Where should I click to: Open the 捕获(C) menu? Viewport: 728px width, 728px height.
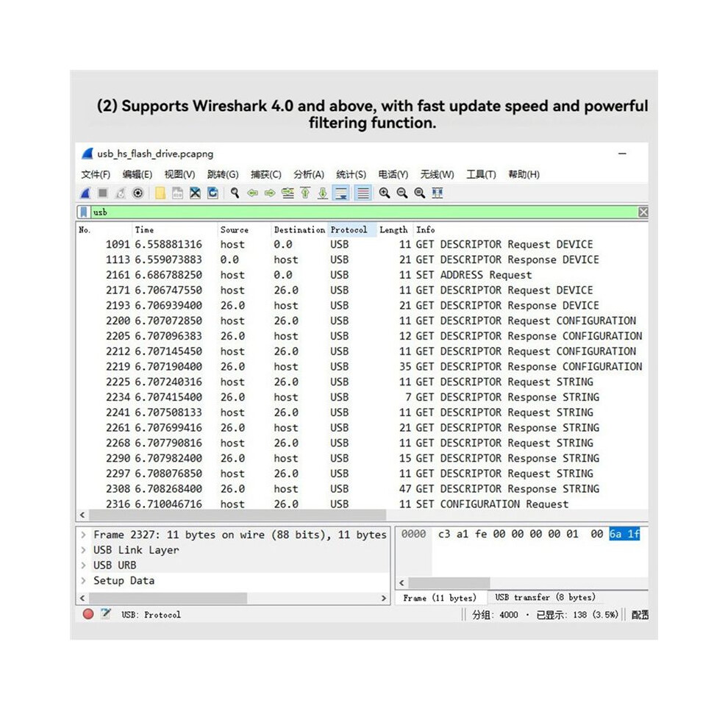[x=266, y=174]
